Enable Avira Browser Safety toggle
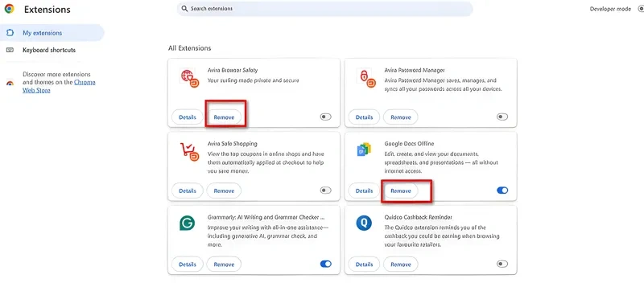Screen dimensions: 644x291 pos(325,117)
